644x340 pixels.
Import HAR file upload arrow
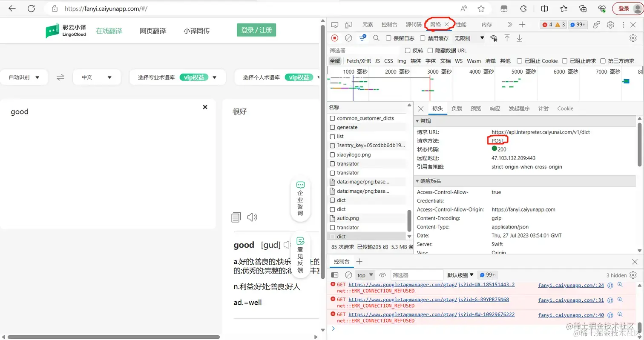(x=507, y=38)
